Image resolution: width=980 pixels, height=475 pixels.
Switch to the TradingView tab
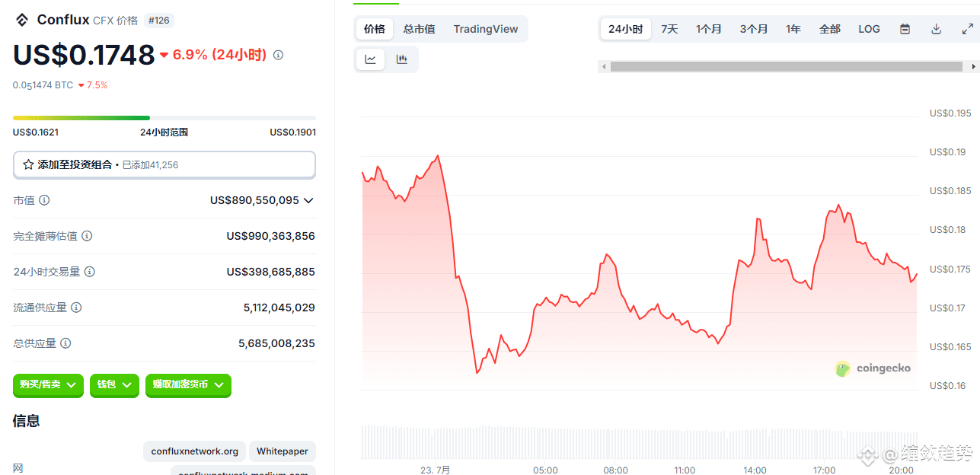click(x=486, y=29)
